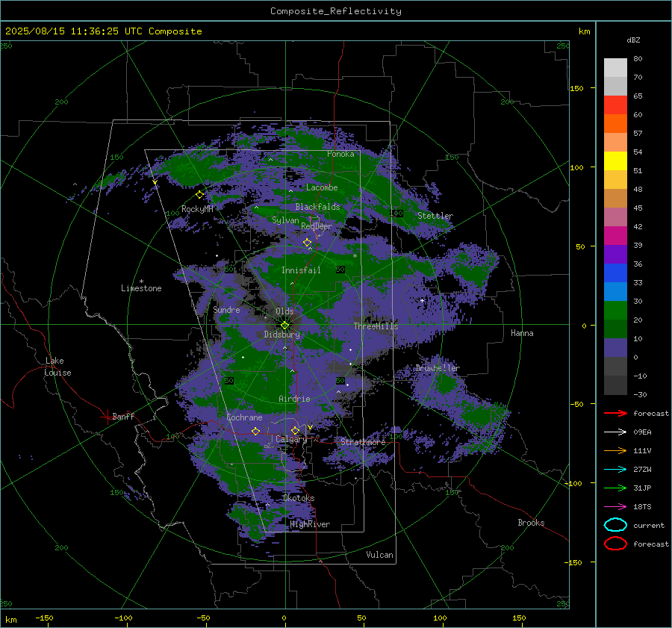Click the red cross marker beside Banff

pyautogui.click(x=107, y=417)
